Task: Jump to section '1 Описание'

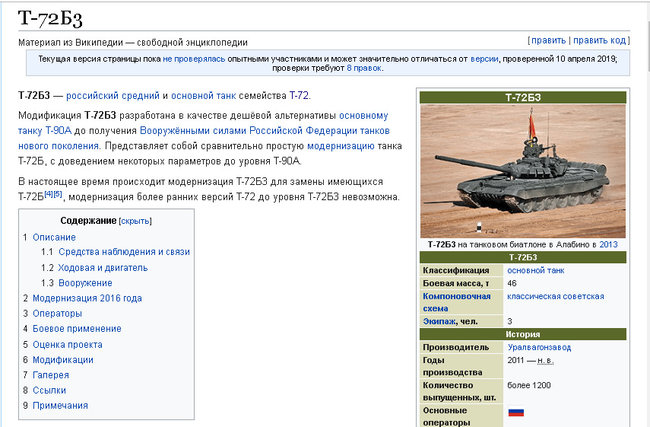Action: coord(49,237)
